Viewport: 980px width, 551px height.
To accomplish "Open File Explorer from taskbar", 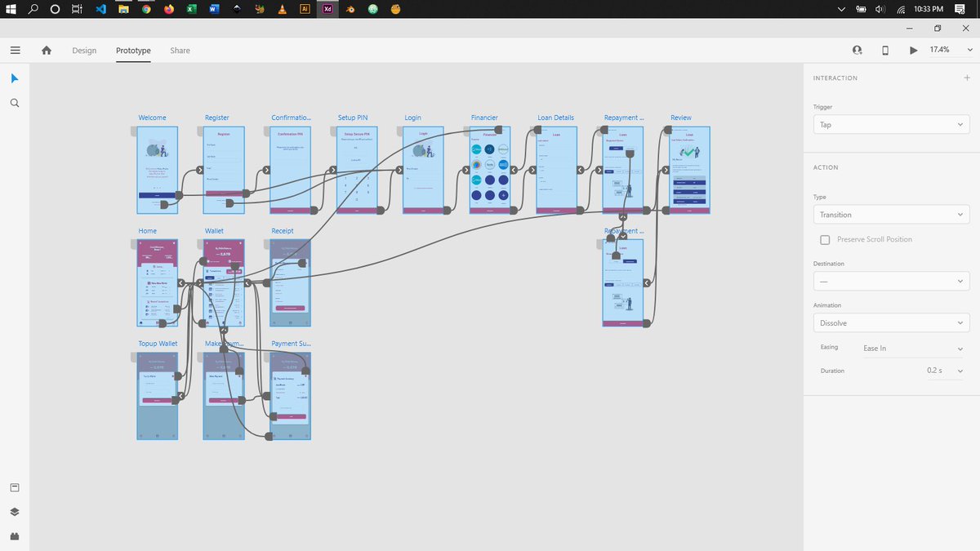I will 123,9.
